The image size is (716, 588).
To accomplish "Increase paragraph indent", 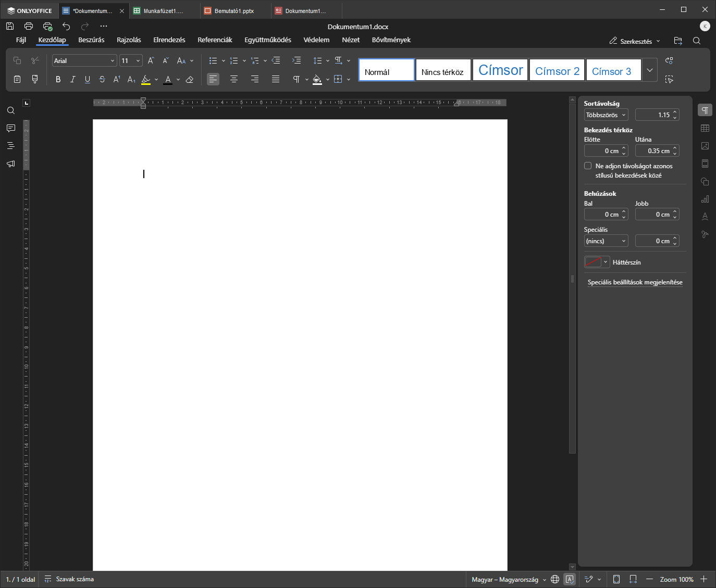I will (x=297, y=61).
